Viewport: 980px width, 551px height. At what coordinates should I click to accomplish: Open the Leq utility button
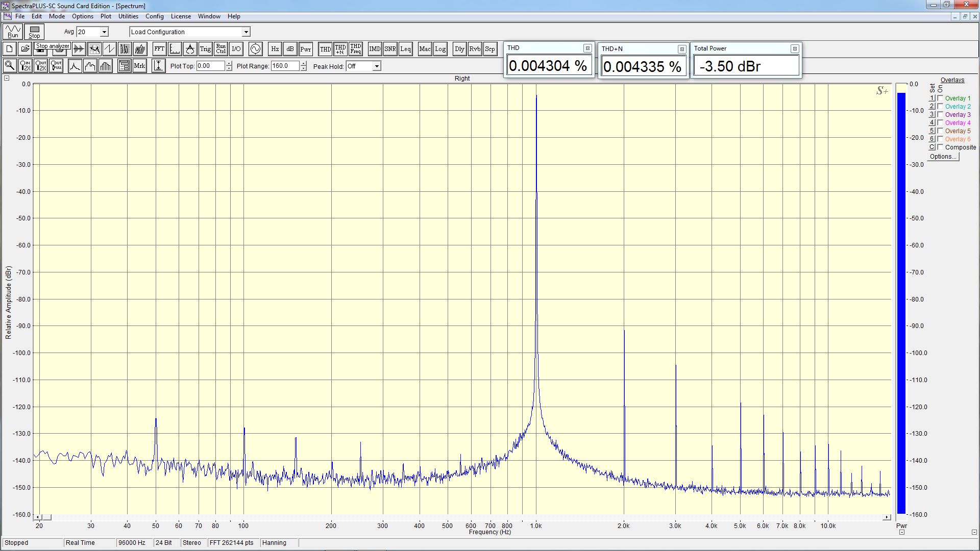[x=405, y=49]
